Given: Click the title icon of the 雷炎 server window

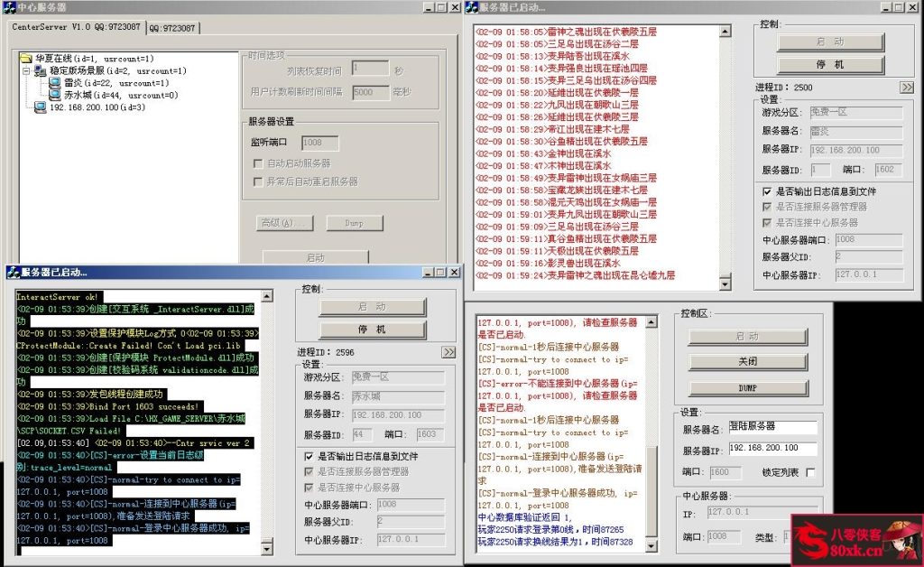Looking at the screenshot, I should (x=471, y=7).
